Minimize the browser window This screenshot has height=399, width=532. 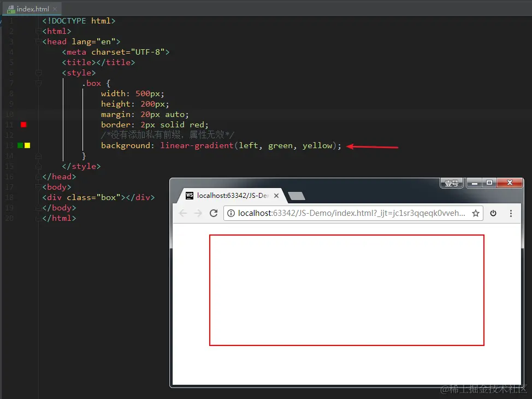click(x=474, y=183)
